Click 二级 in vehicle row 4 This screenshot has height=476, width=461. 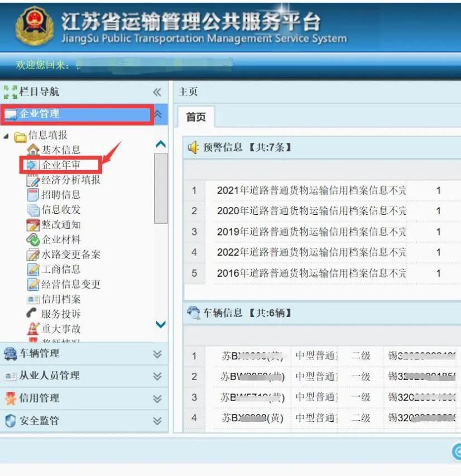pos(361,418)
